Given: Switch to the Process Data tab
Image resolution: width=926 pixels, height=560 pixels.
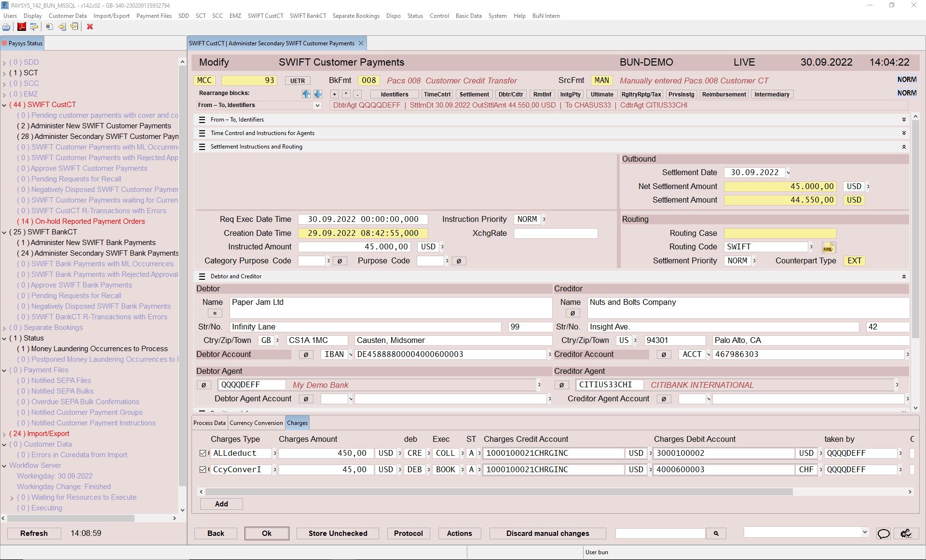Looking at the screenshot, I should coord(209,423).
